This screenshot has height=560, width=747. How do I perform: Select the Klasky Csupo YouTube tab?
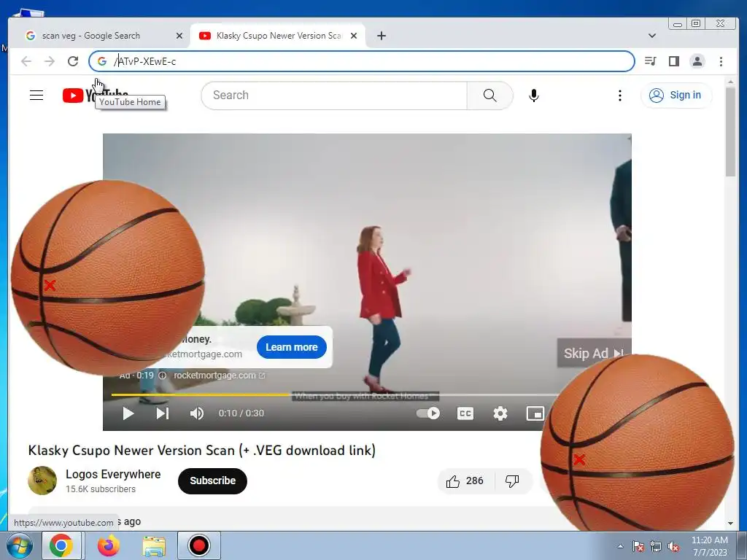coord(278,36)
